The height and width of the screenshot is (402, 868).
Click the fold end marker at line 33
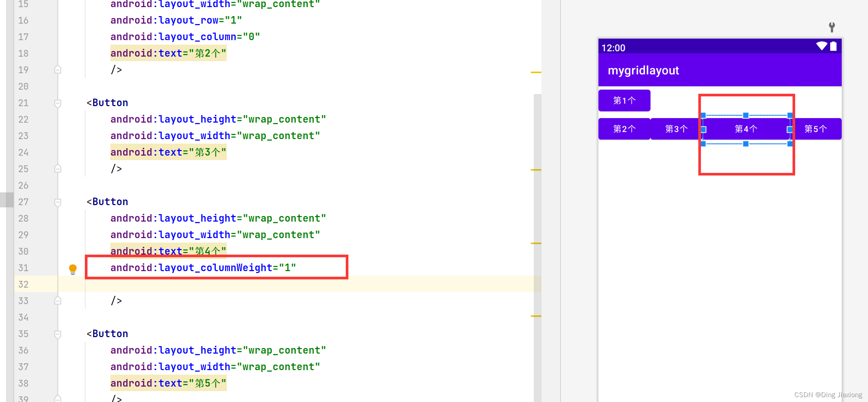[58, 301]
